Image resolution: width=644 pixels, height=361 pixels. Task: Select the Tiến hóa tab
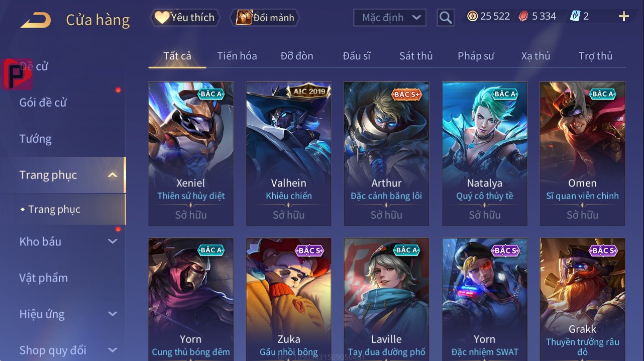[237, 56]
